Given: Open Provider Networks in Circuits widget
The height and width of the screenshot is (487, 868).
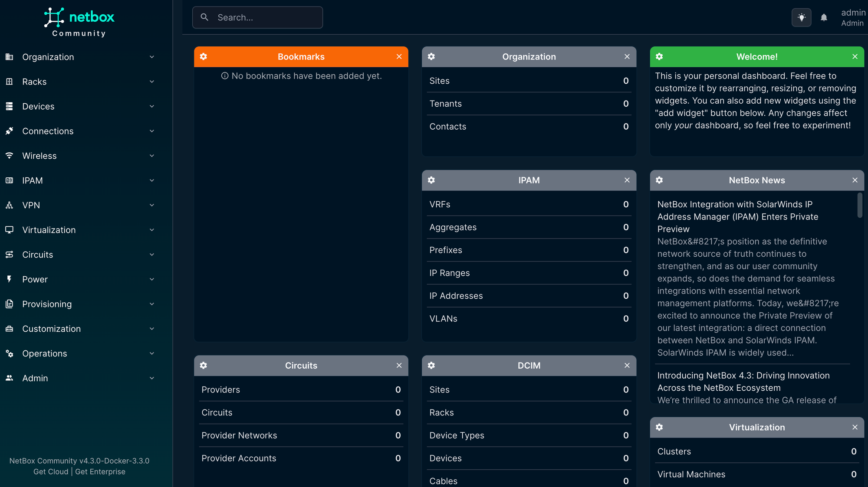Looking at the screenshot, I should tap(301, 435).
